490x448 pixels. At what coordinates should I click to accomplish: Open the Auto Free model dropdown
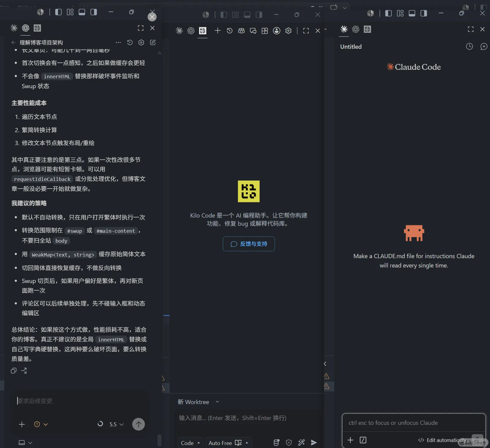point(229,443)
